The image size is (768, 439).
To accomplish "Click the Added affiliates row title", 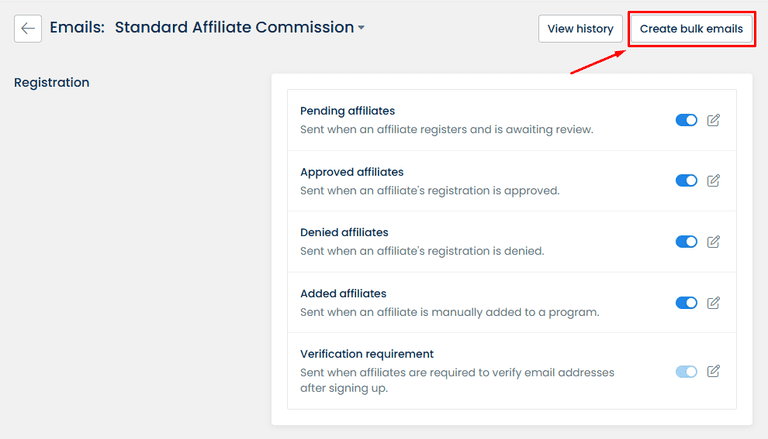I will tap(343, 294).
